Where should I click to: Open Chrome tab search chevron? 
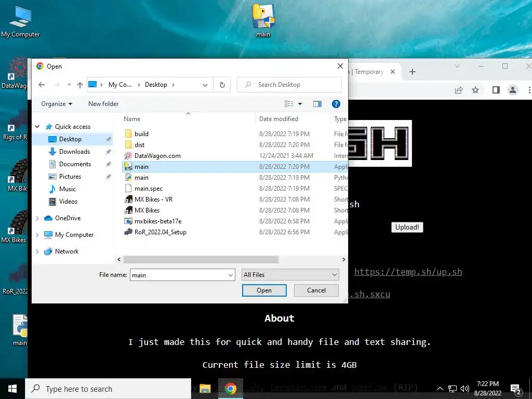[x=457, y=66]
